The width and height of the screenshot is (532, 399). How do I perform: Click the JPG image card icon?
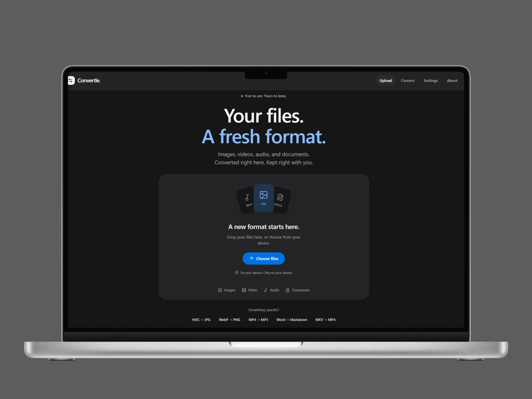(x=264, y=195)
